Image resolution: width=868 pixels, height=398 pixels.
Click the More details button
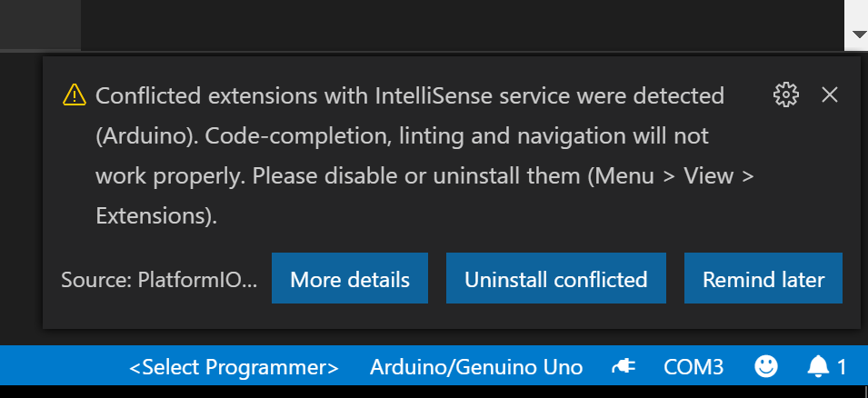[x=350, y=278]
